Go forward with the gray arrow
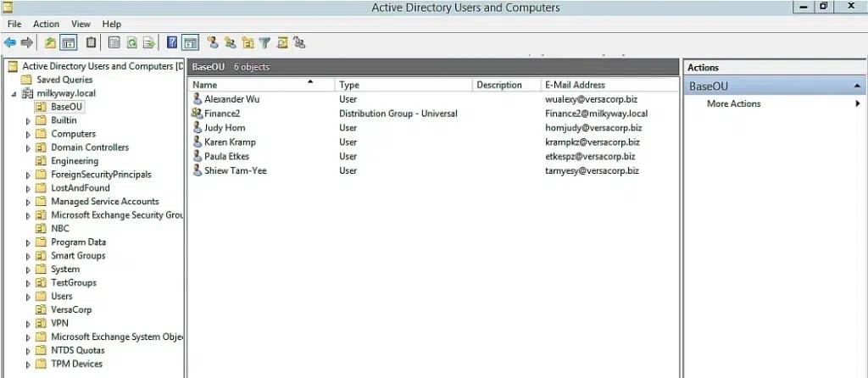 point(26,42)
